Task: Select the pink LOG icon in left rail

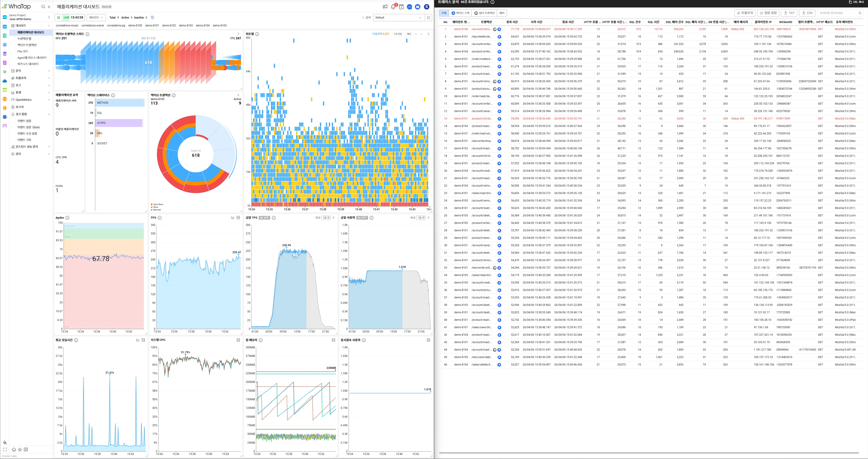Action: point(5,63)
